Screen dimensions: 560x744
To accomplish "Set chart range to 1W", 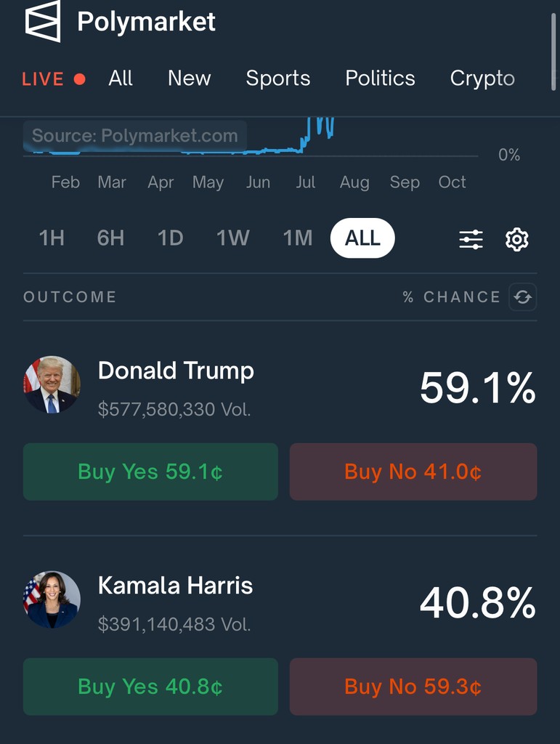I will pyautogui.click(x=233, y=238).
